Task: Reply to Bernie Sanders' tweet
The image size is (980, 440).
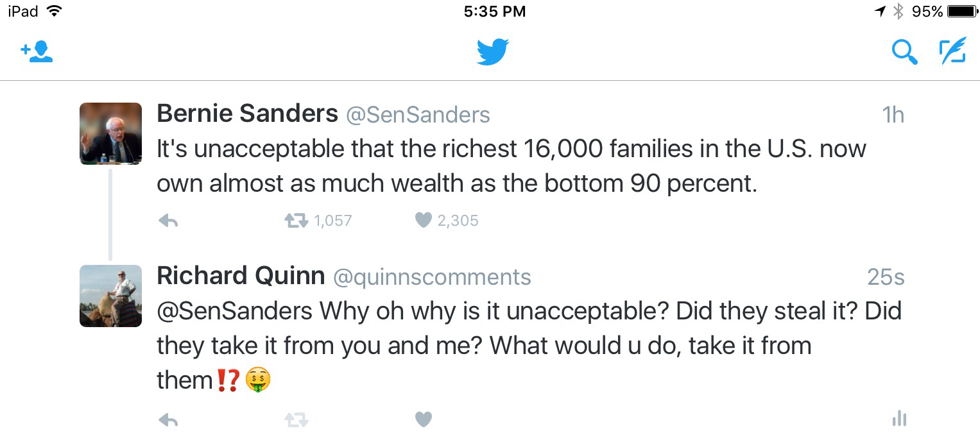Action: pyautogui.click(x=168, y=221)
